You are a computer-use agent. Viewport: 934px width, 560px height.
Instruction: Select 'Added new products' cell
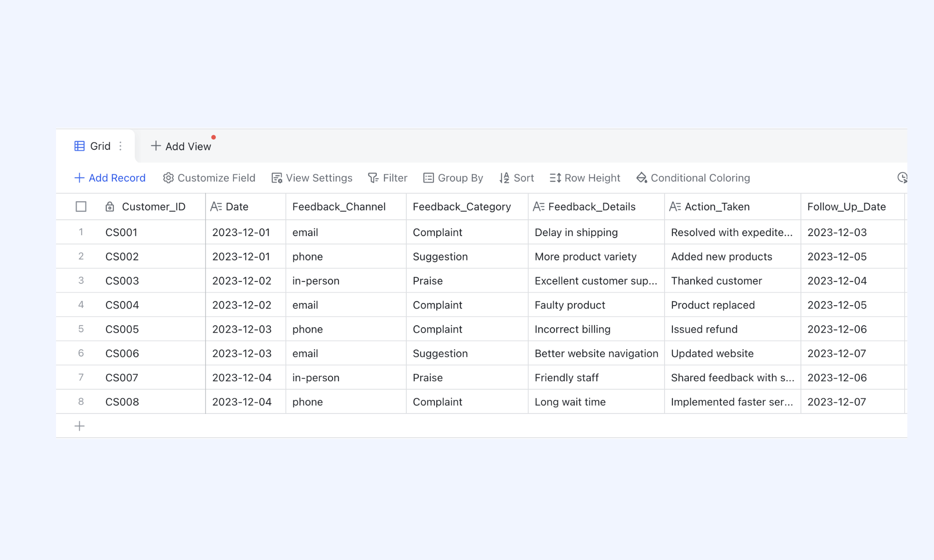tap(733, 256)
